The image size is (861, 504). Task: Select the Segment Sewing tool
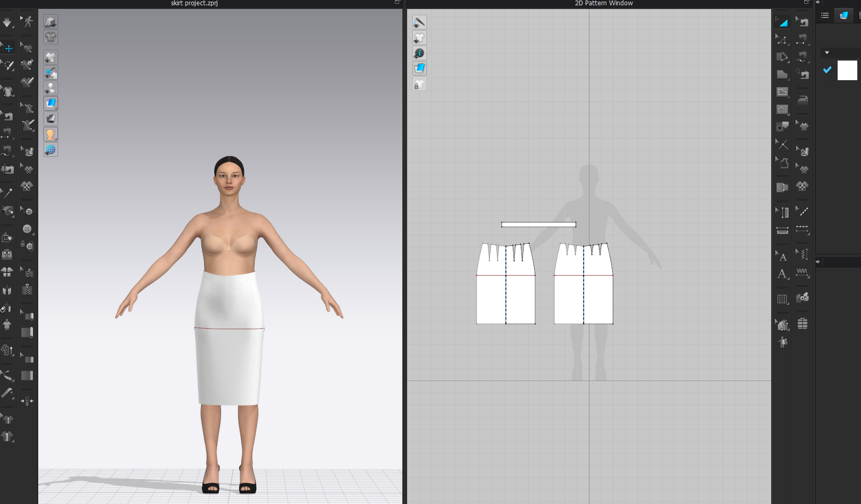tap(803, 40)
